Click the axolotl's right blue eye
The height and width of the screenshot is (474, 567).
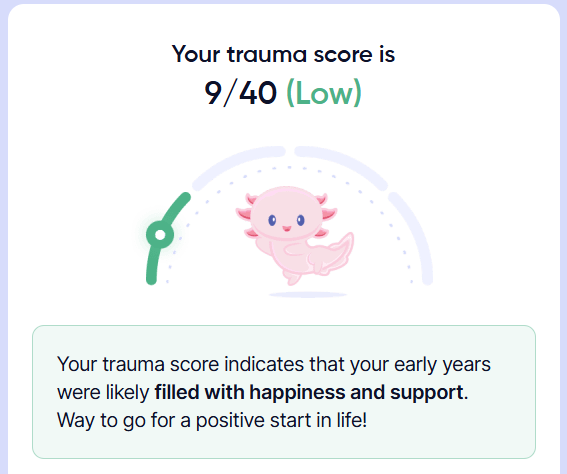point(300,220)
